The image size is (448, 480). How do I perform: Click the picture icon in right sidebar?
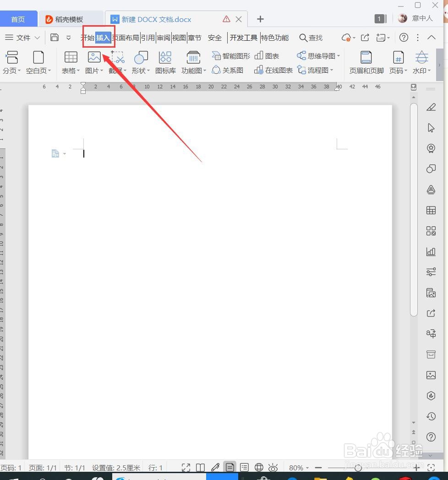[431, 375]
